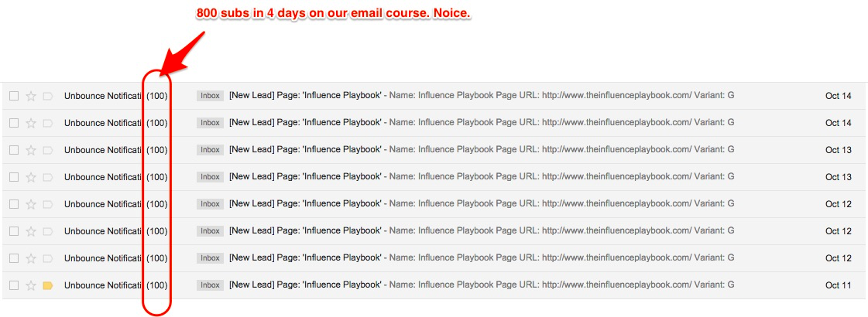Click the Inbox label on the upper Oct 13 email
Viewport: 868px width, 317px height.
coord(210,150)
